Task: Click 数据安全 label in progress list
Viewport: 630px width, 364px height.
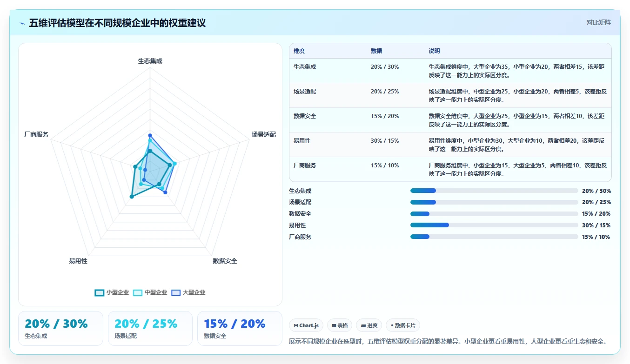Action: [x=300, y=214]
